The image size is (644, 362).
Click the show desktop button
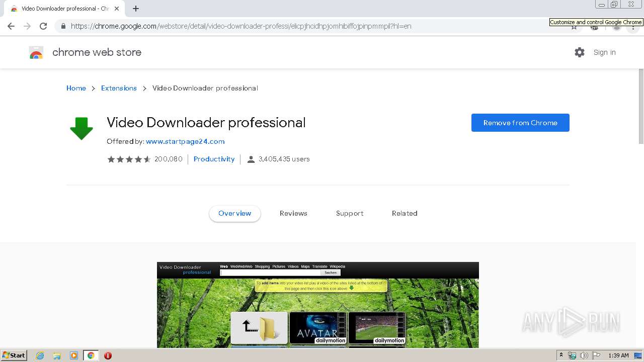pyautogui.click(x=639, y=355)
